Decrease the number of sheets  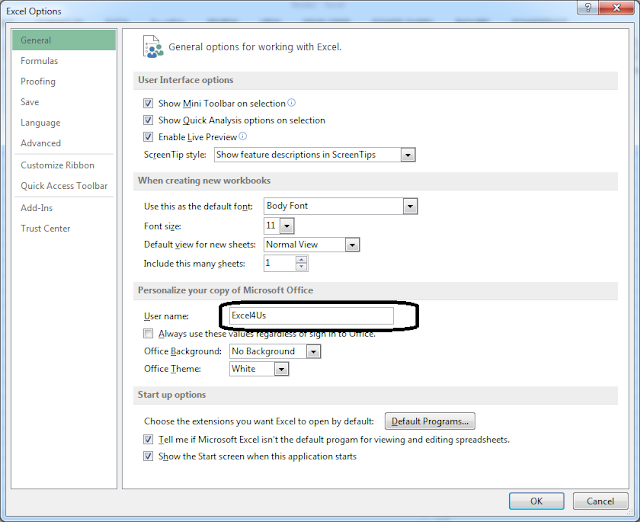coord(301,267)
